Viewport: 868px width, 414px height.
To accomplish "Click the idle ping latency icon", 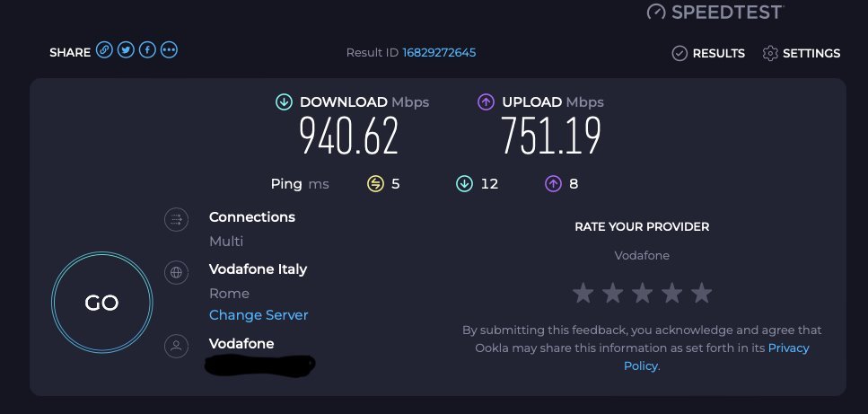I will click(375, 184).
